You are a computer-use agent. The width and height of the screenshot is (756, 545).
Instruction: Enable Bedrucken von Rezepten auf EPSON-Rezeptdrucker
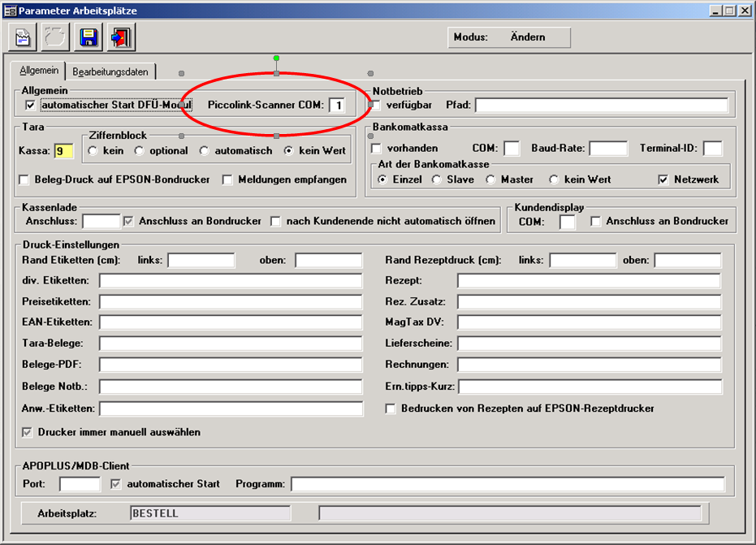pyautogui.click(x=391, y=409)
